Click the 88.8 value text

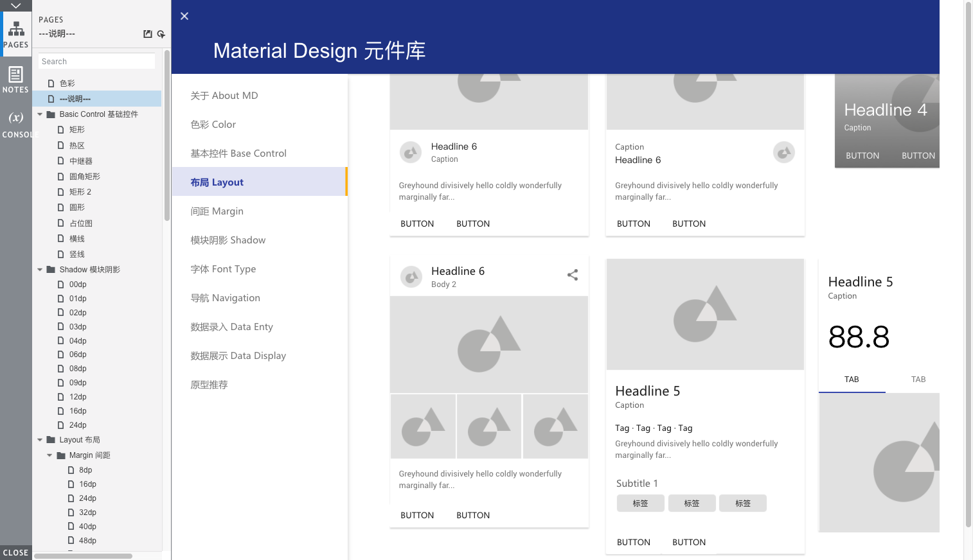coord(859,337)
